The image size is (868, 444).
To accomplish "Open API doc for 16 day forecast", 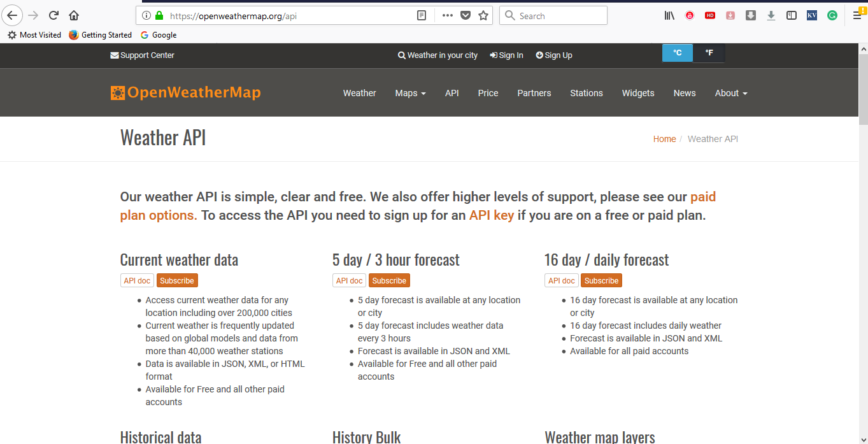I will 561,280.
